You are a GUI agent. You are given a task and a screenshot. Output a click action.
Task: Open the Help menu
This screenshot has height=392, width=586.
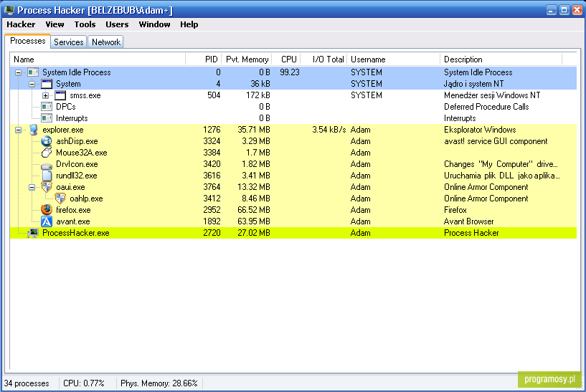coord(189,24)
